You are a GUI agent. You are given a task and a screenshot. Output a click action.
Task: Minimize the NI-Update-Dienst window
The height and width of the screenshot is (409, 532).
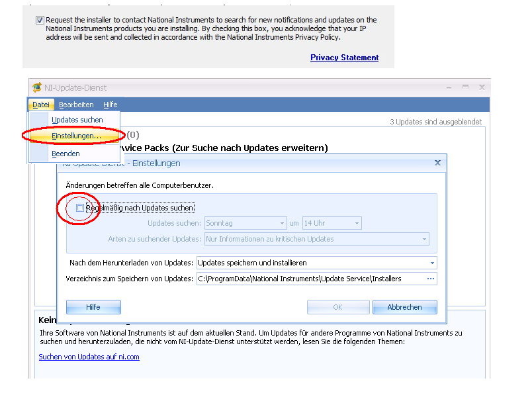coord(449,87)
